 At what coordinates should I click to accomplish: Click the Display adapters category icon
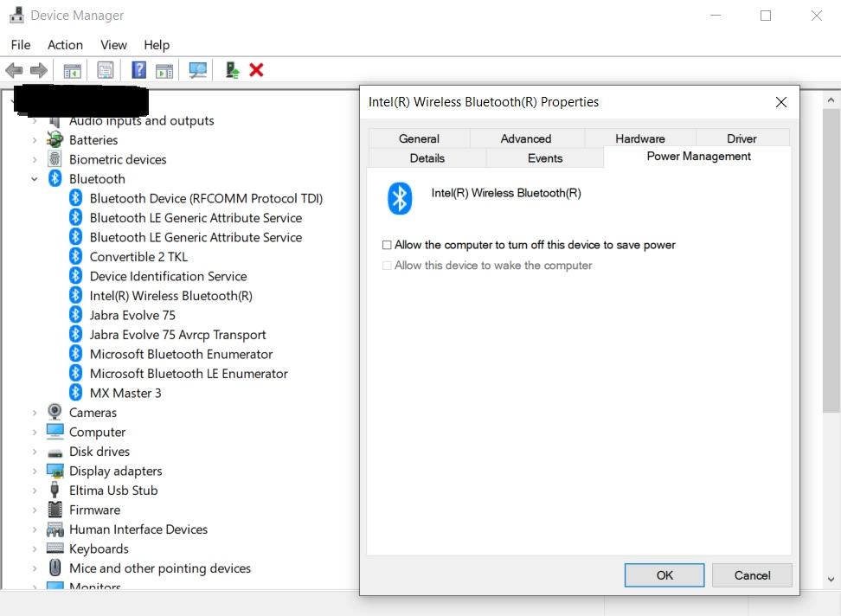55,472
